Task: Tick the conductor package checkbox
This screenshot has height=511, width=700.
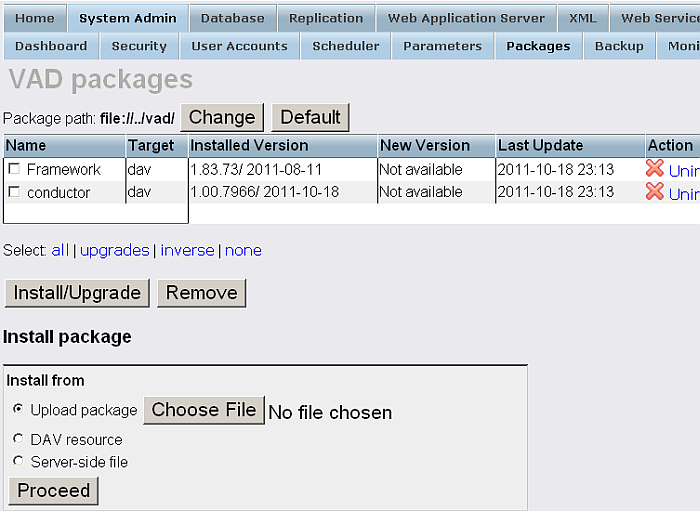Action: coord(14,192)
